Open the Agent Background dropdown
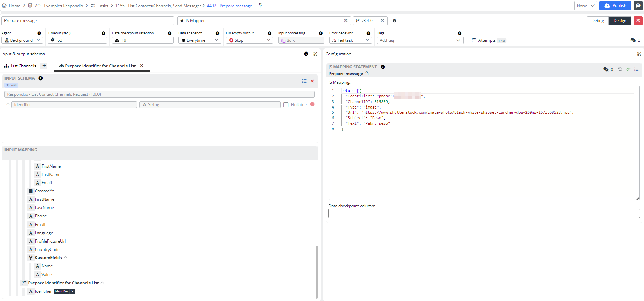 22,40
